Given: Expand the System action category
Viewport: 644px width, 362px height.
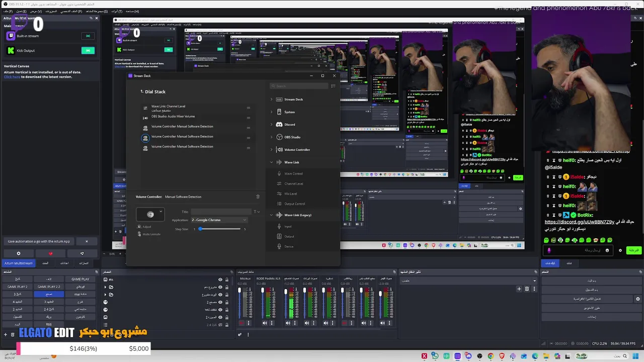Looking at the screenshot, I should (x=272, y=112).
